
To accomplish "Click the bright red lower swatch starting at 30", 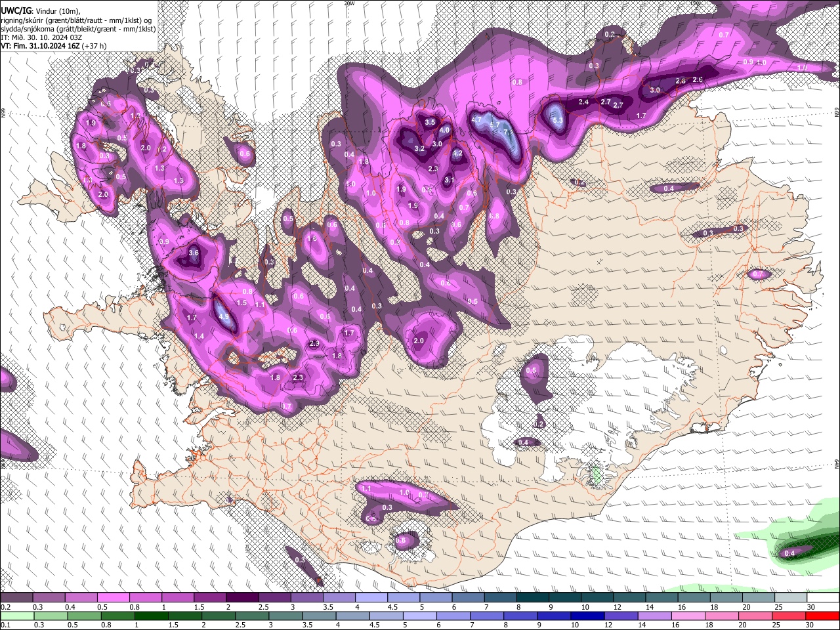I will [x=823, y=616].
